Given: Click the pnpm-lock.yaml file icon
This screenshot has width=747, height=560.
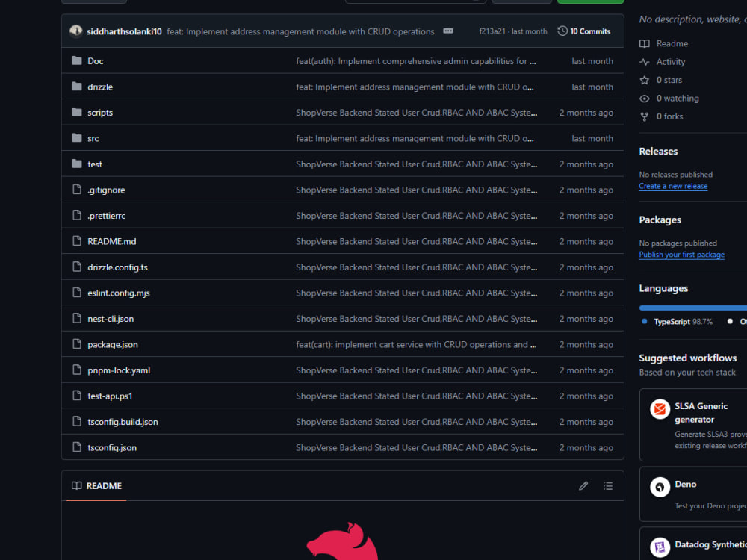Looking at the screenshot, I should (x=77, y=370).
